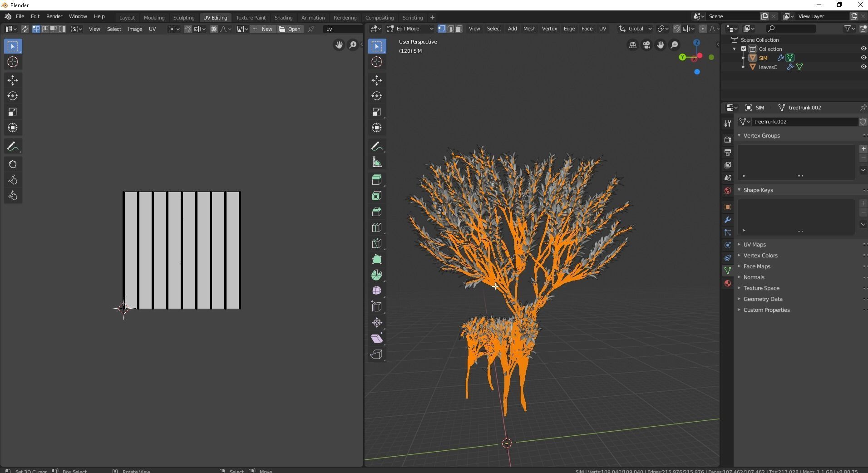Select the Move tool in 3D viewport

pyautogui.click(x=377, y=80)
